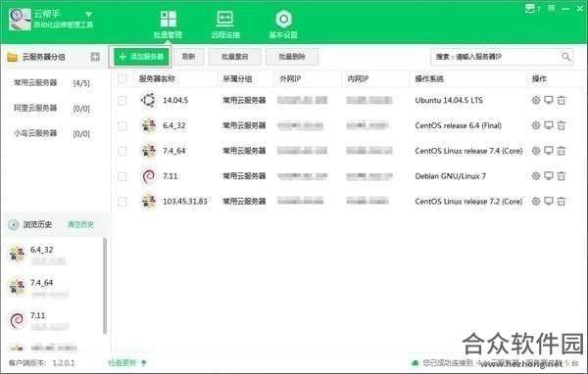This screenshot has height=374, width=588.
Task: Click trash icon in Debian GNU/Linux 7 row
Action: click(561, 176)
